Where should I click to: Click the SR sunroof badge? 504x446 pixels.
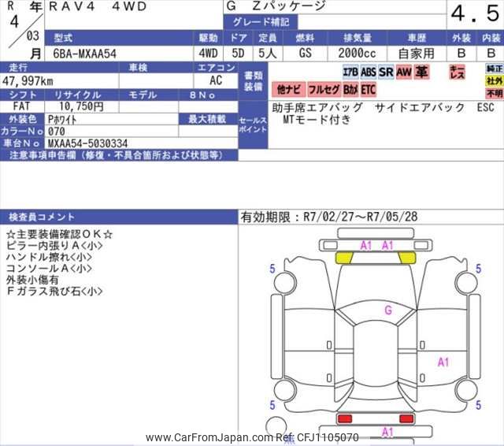click(386, 72)
